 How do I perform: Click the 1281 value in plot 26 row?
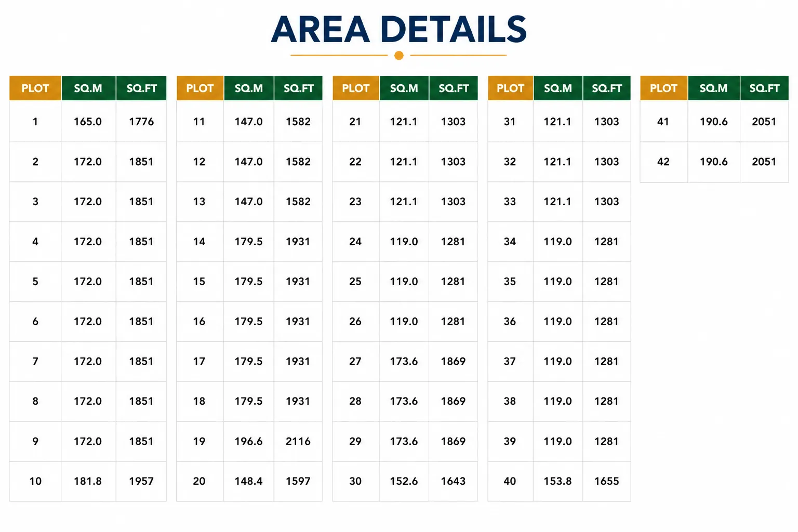453,322
